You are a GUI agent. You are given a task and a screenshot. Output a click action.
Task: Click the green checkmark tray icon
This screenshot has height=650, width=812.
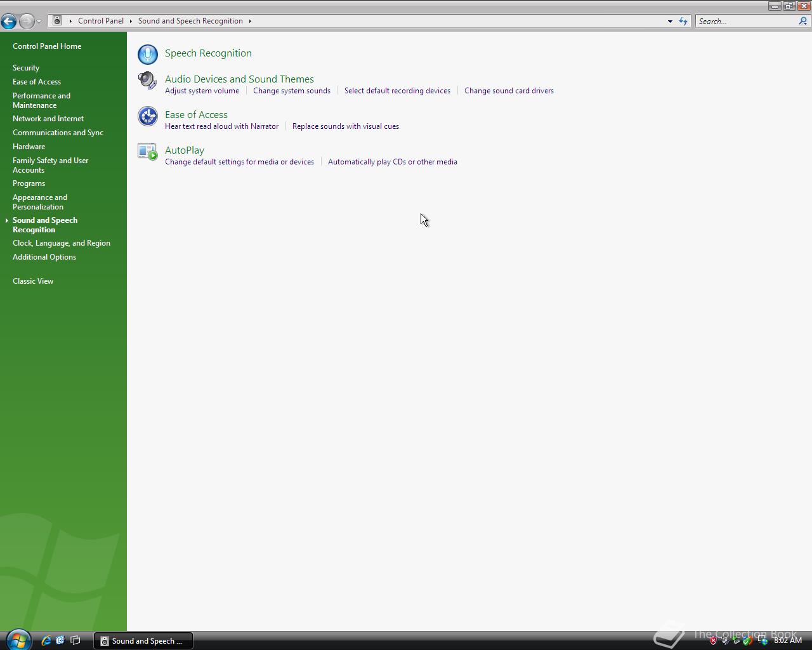749,640
